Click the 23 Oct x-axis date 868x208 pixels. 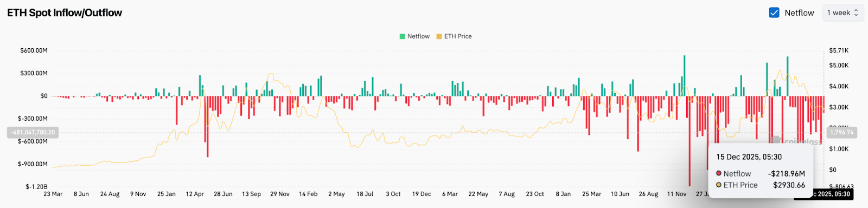pos(535,194)
